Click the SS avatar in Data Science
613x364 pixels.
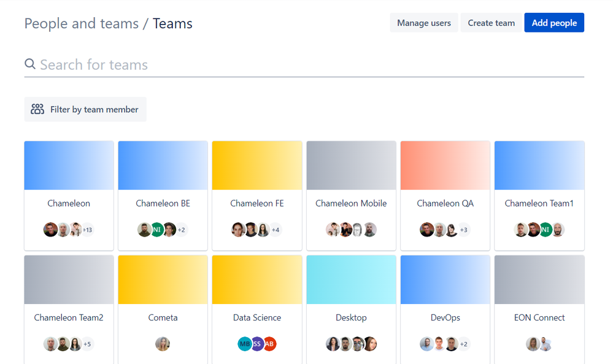257,344
